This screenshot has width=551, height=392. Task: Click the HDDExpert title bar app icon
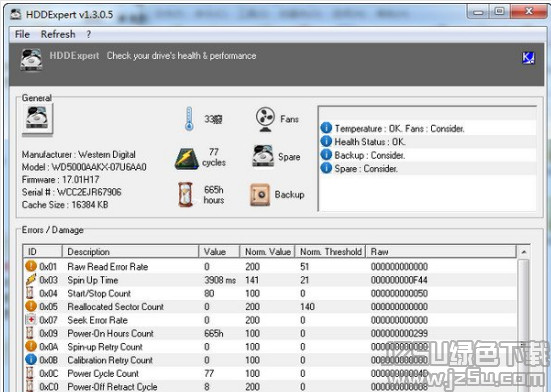pyautogui.click(x=15, y=14)
